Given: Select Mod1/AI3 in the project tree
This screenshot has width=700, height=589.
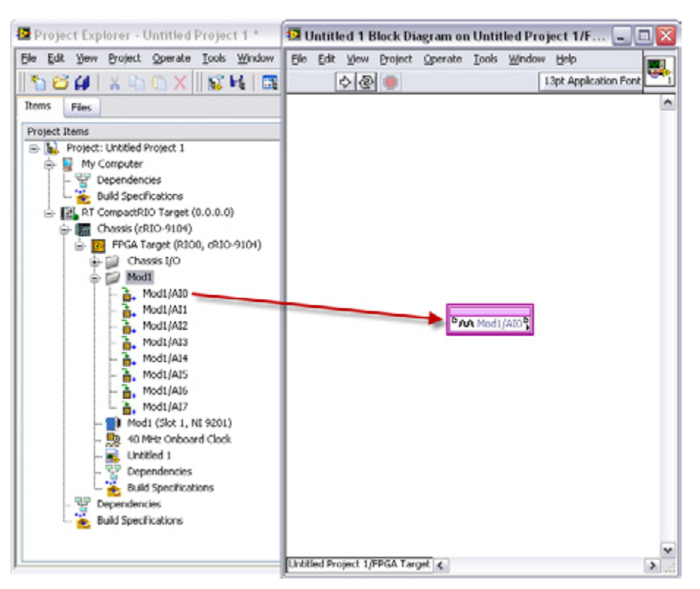Looking at the screenshot, I should tap(165, 342).
